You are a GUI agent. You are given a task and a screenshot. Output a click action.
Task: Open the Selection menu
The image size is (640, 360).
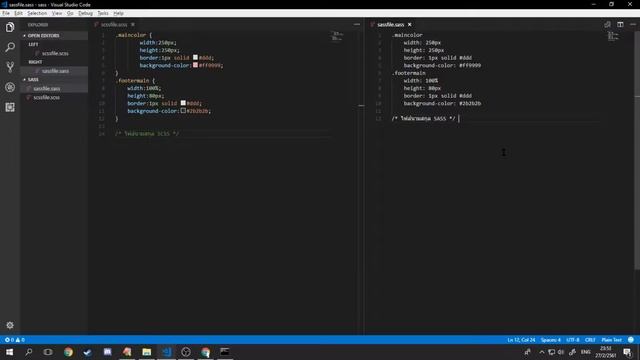(37, 13)
